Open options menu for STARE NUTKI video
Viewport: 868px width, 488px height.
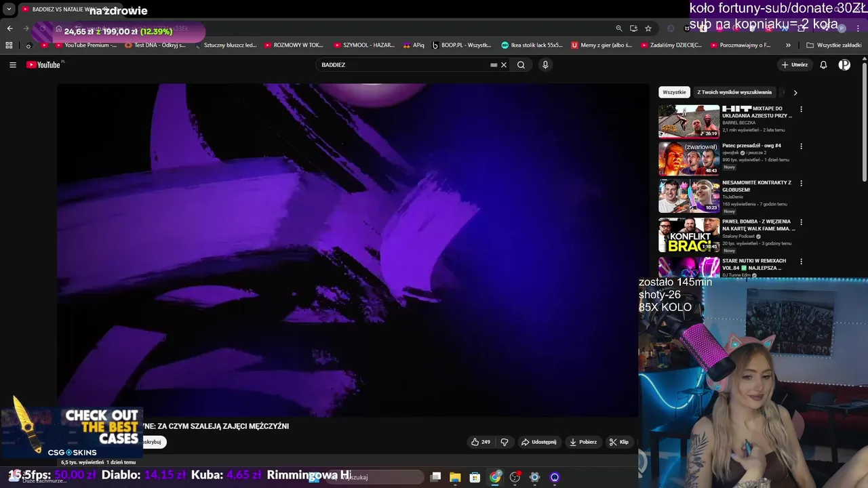[x=802, y=261]
